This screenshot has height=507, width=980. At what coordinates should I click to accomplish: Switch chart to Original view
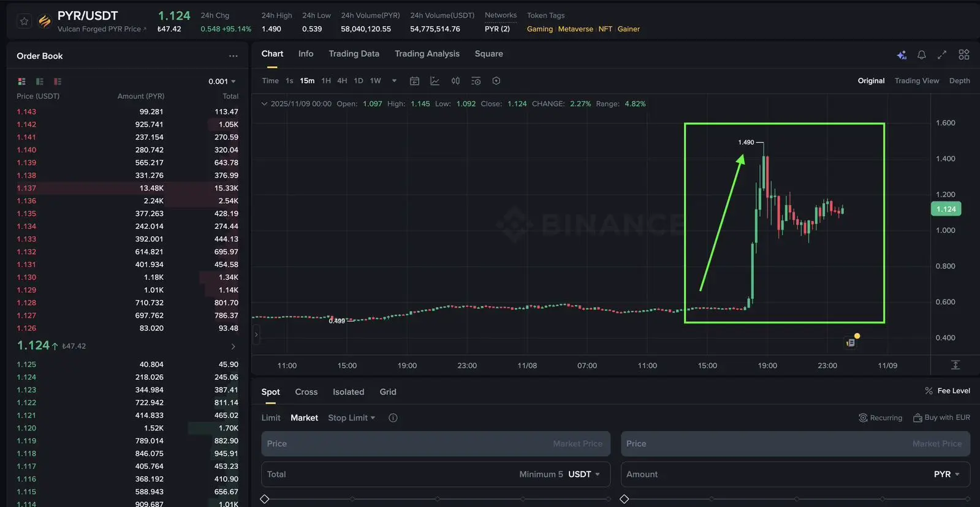(871, 81)
